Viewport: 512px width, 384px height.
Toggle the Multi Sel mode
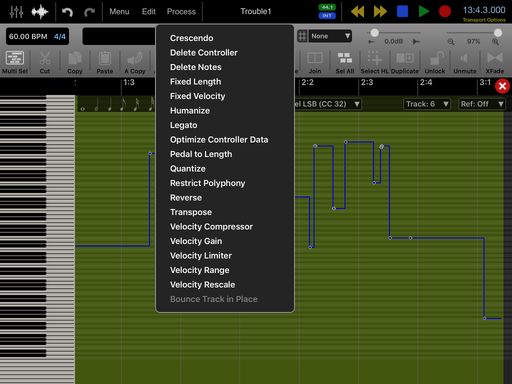click(x=15, y=63)
